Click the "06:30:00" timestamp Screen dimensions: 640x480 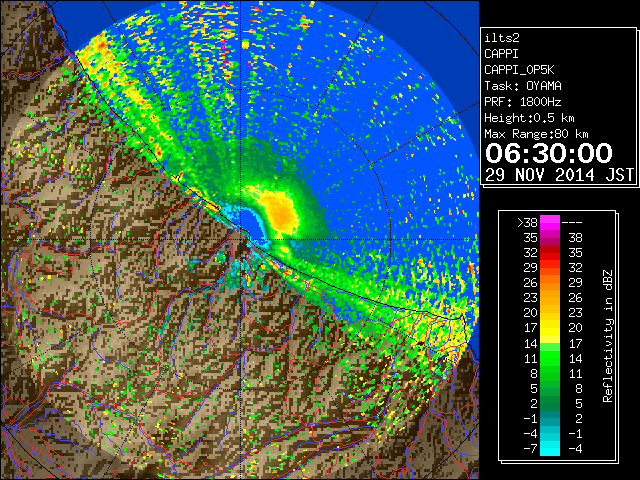pyautogui.click(x=549, y=153)
